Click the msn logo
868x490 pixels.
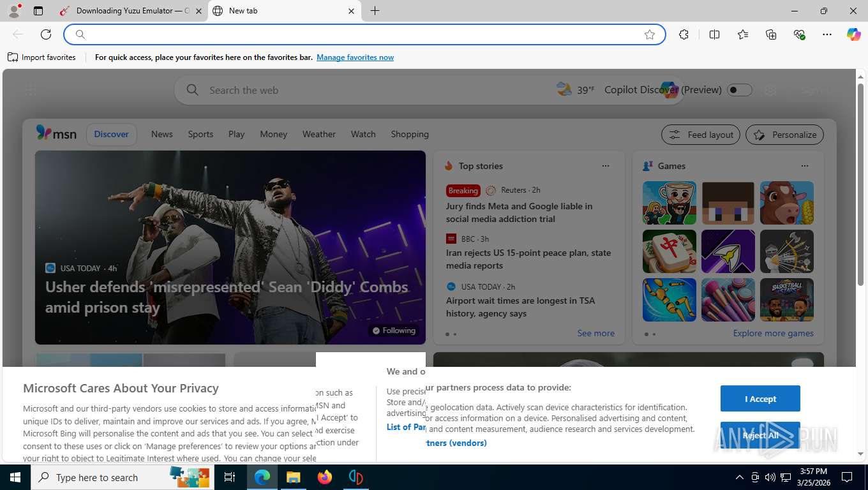click(x=56, y=133)
